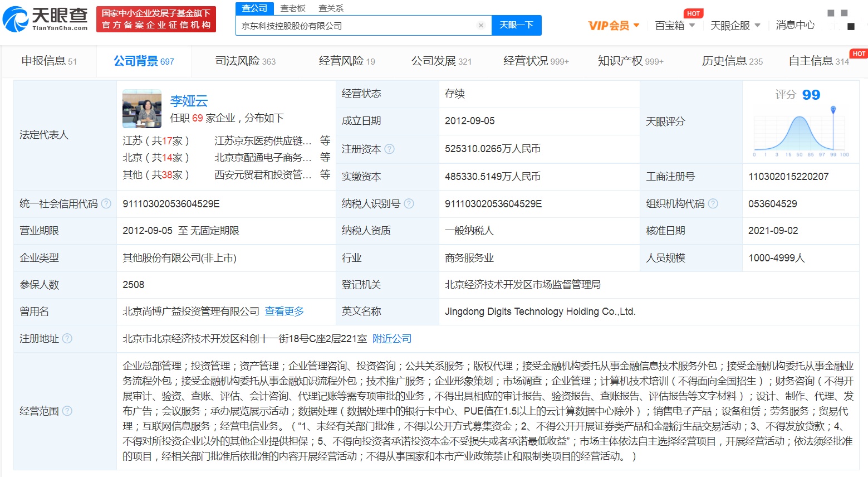Click 西安元贸君和投资管… company entry
The width and height of the screenshot is (868, 477).
click(x=263, y=175)
